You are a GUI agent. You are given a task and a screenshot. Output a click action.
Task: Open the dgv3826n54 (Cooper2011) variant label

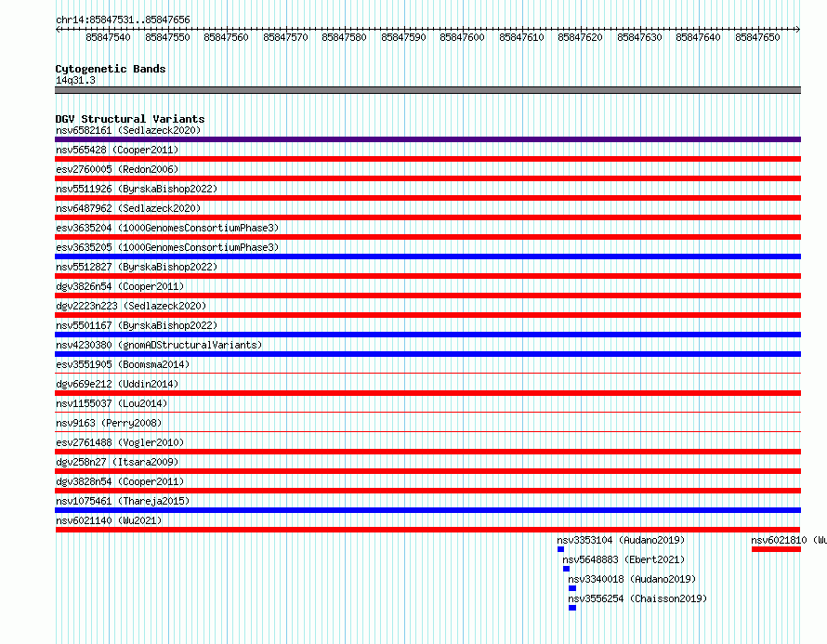(x=120, y=286)
